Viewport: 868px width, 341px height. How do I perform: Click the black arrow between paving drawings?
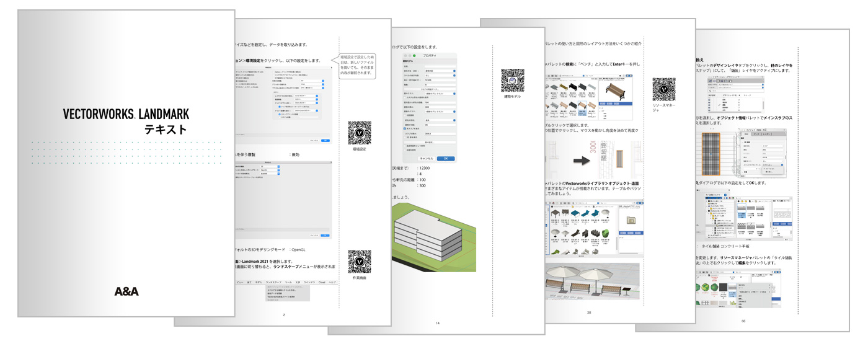[x=581, y=161]
